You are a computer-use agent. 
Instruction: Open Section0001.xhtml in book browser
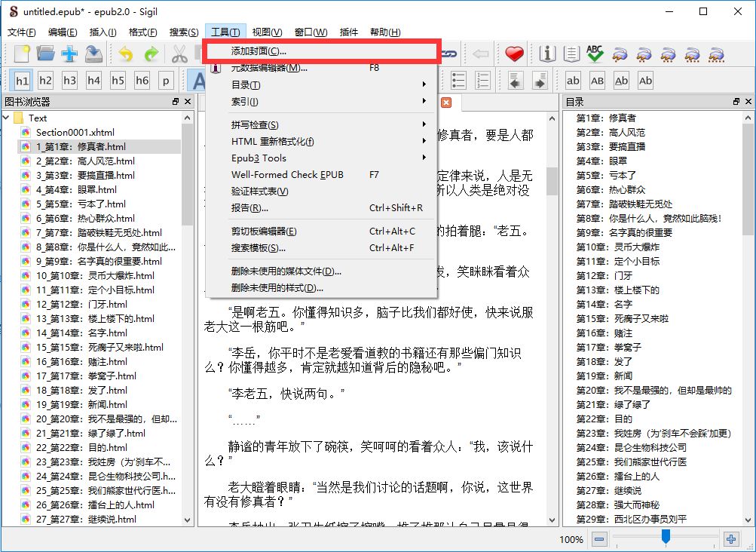tap(75, 132)
